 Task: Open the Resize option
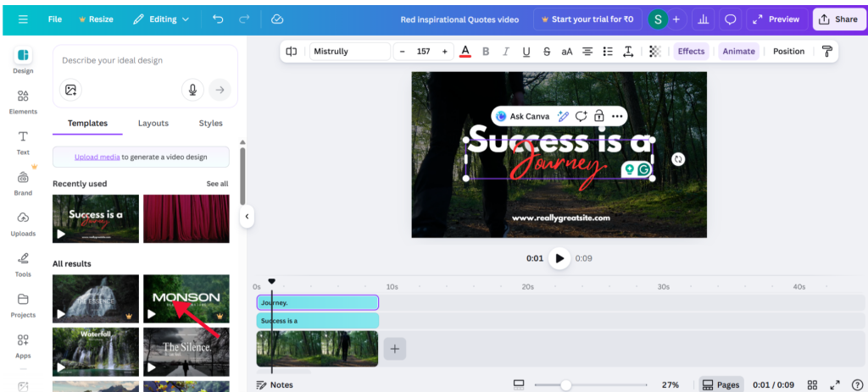point(97,19)
